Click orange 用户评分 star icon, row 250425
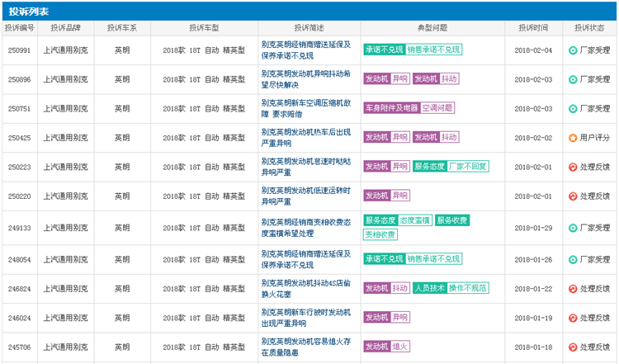Viewport: 619px width, 364px height. 573,138
